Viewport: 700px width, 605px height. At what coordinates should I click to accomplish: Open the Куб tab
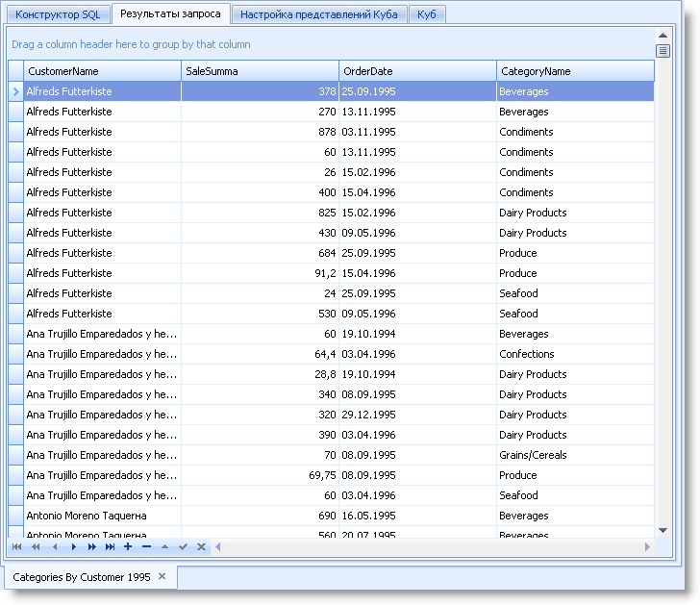pyautogui.click(x=426, y=14)
